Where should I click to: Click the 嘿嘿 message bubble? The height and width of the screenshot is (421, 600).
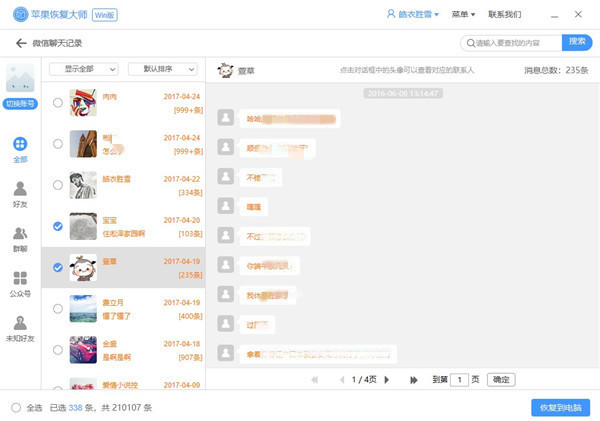click(253, 207)
